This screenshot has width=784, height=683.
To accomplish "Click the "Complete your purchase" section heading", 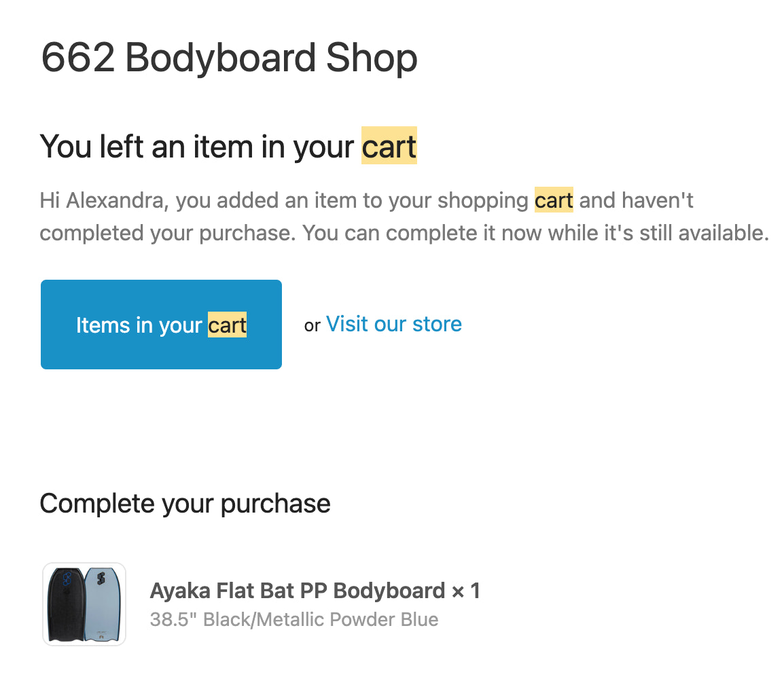I will pos(185,503).
